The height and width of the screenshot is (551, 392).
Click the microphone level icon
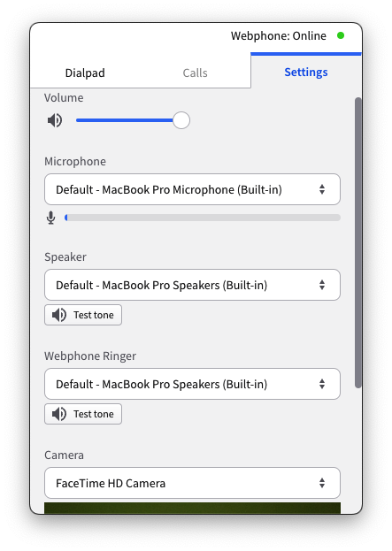pos(51,218)
